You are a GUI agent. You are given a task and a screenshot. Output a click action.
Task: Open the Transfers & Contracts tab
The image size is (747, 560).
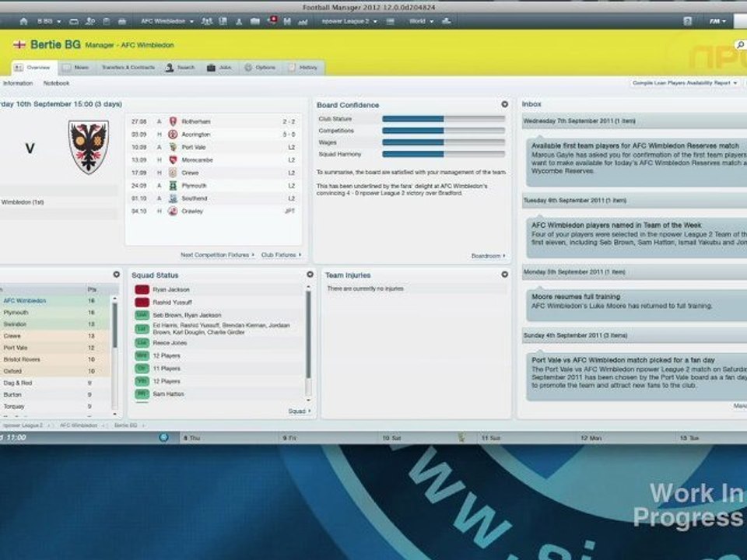(x=128, y=68)
